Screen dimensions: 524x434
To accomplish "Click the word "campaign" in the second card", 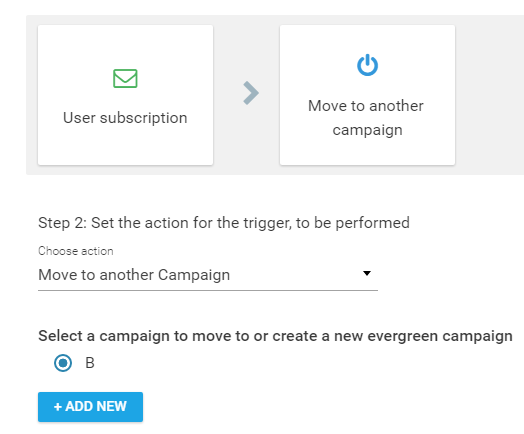I will tap(367, 130).
